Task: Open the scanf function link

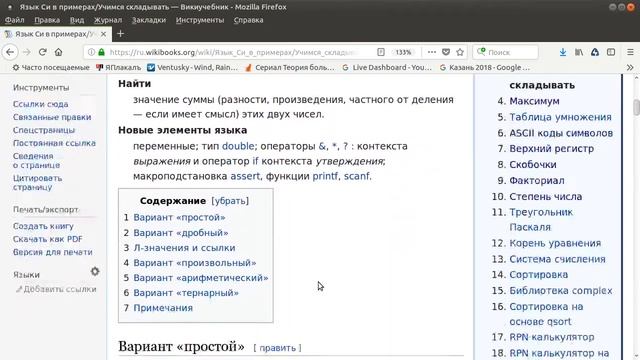Action: click(357, 176)
